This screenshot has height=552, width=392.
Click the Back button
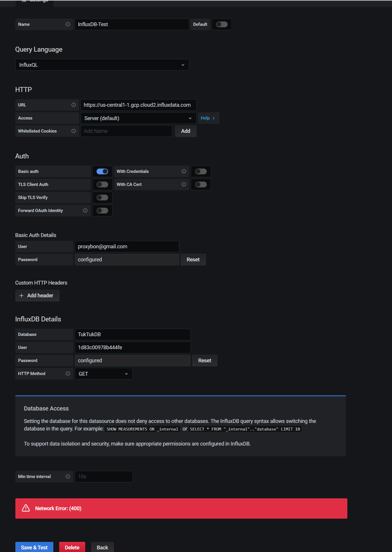(102, 547)
